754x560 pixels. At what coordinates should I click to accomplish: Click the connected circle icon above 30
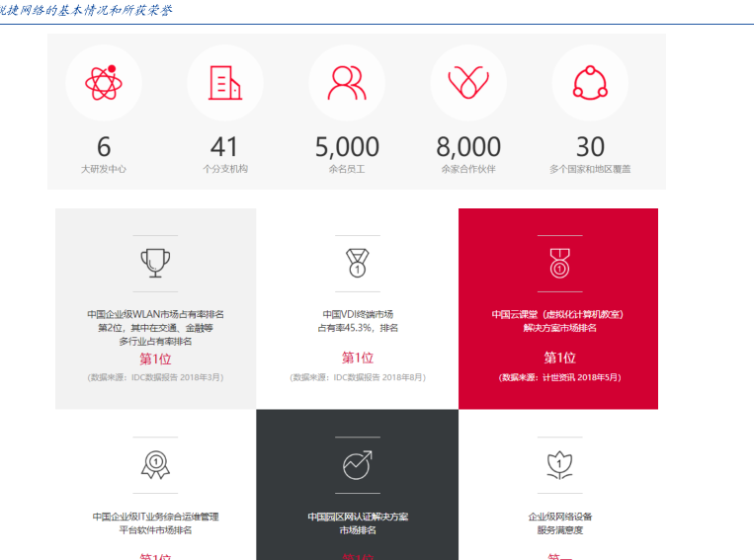click(590, 83)
